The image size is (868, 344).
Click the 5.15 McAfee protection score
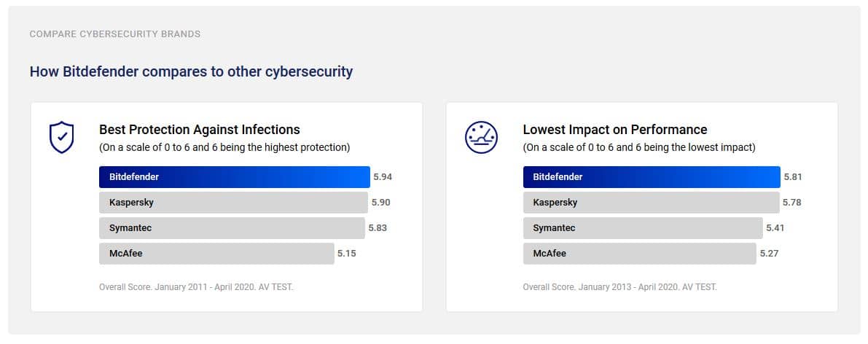[347, 254]
